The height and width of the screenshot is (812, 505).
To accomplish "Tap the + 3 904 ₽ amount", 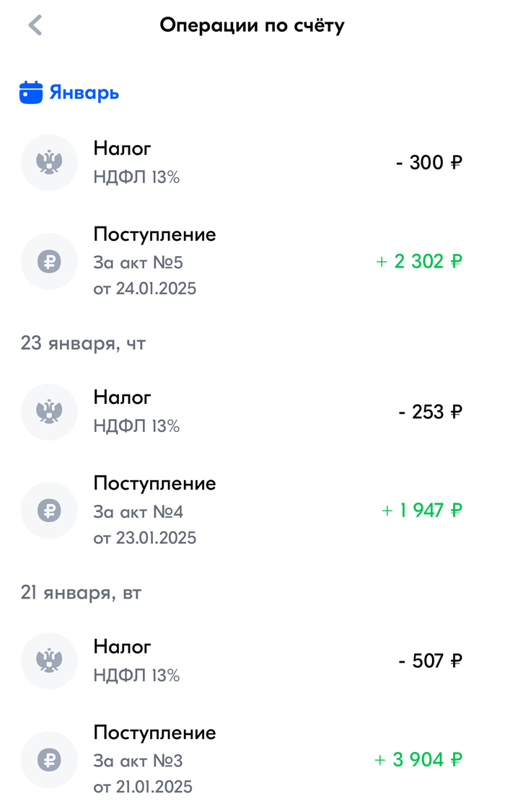I will tap(418, 759).
